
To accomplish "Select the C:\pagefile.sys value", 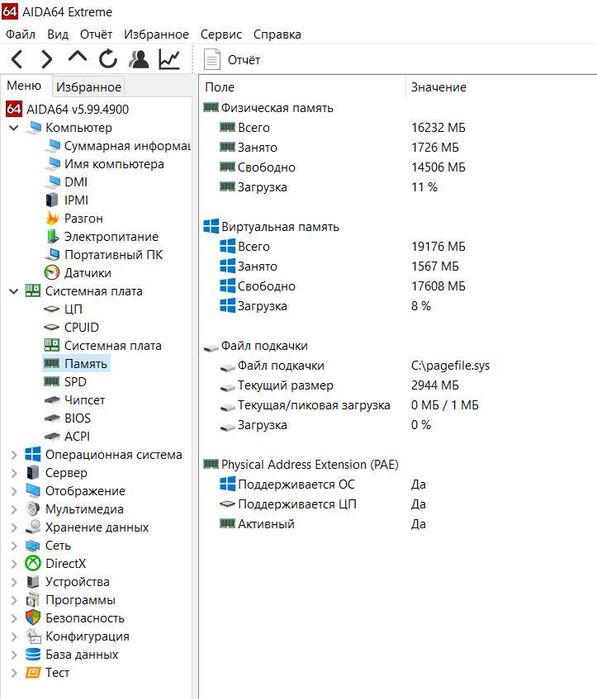I will pyautogui.click(x=450, y=366).
